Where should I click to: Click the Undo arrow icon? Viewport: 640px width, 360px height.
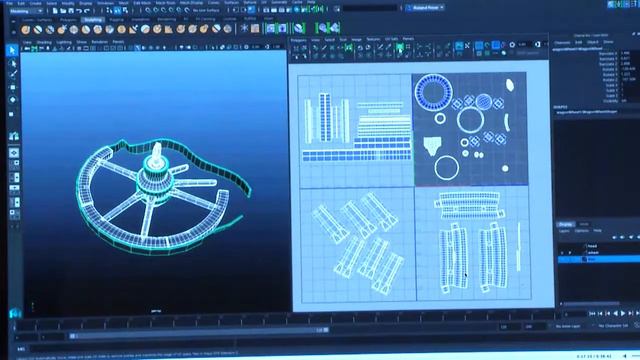(79, 11)
